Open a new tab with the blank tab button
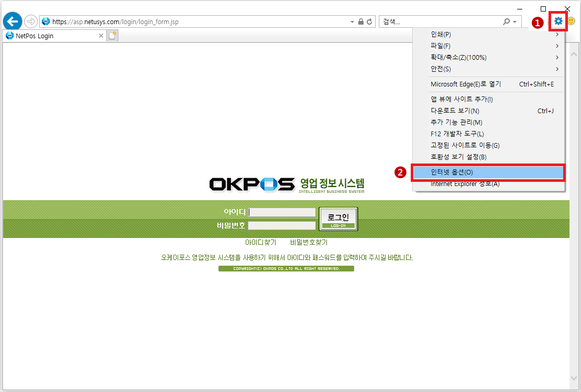Viewport: 581px width, 392px height. [113, 36]
